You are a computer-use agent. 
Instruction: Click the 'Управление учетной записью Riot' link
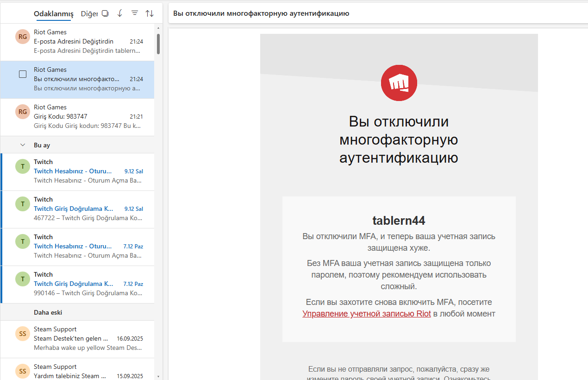pos(367,314)
